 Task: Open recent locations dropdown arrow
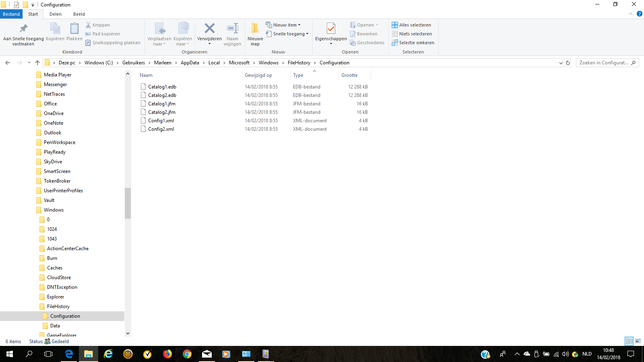pos(29,63)
